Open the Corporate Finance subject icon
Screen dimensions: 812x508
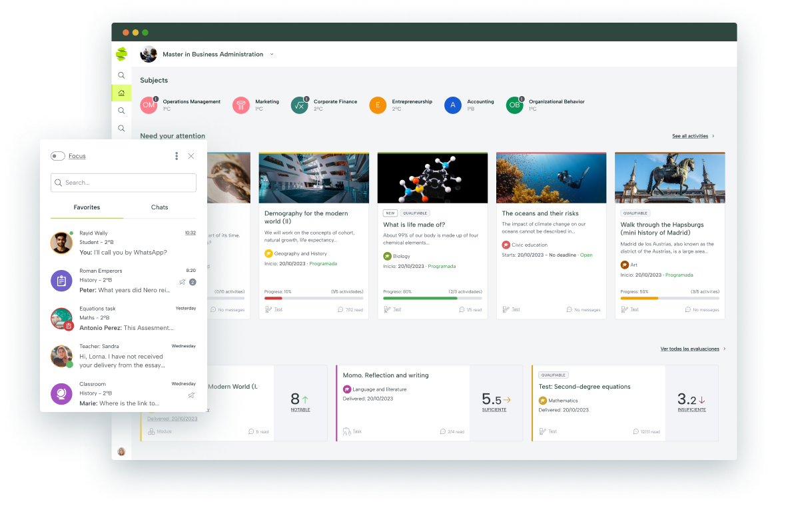[299, 105]
